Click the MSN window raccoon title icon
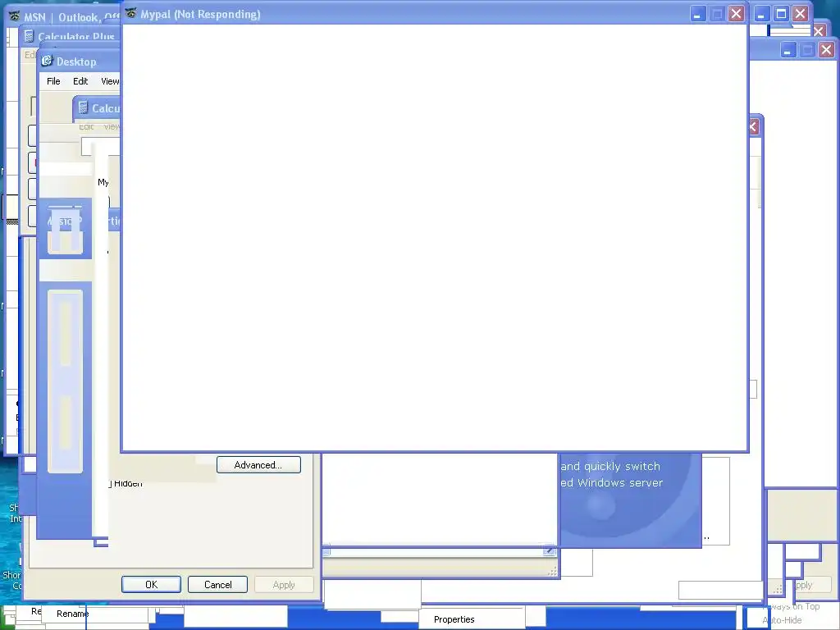Screen dimensions: 840x630 [14, 17]
